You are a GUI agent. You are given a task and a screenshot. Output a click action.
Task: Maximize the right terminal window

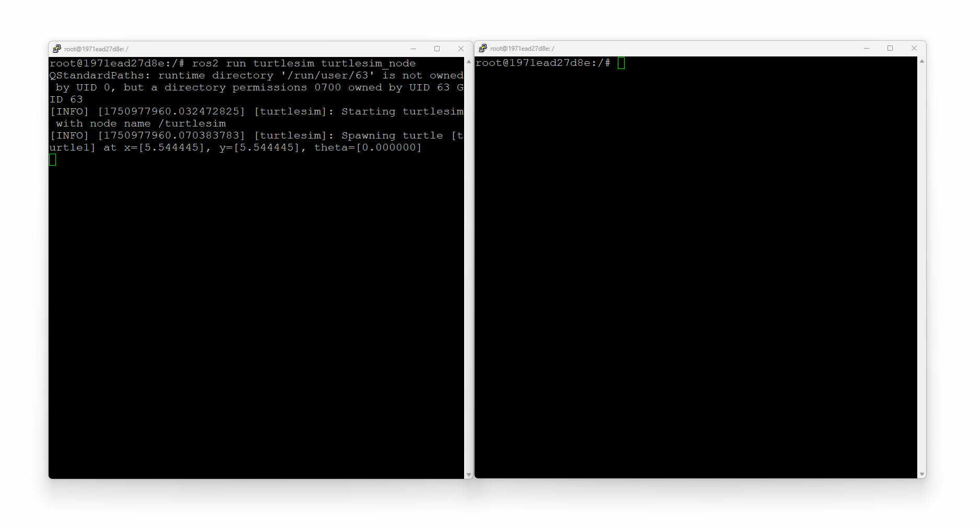[890, 48]
